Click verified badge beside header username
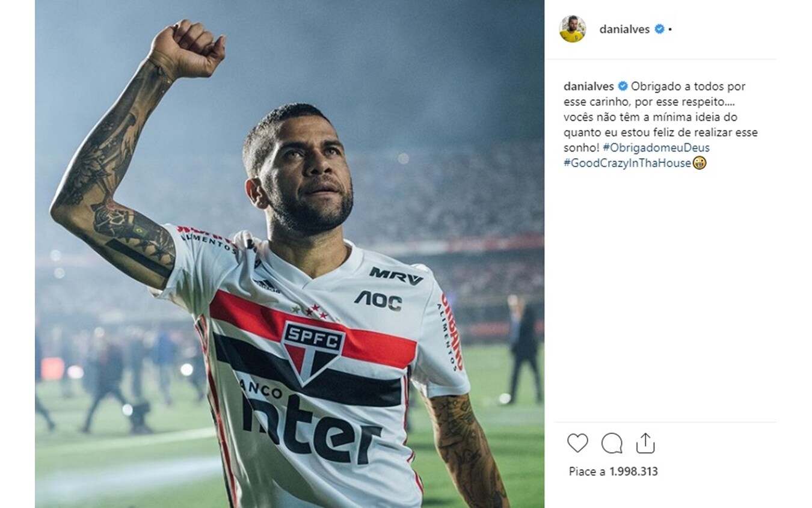The height and width of the screenshot is (508, 812). pyautogui.click(x=659, y=29)
